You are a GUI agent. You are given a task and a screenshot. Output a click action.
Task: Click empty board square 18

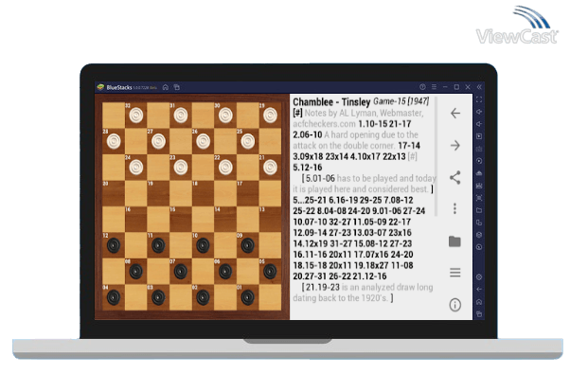coord(203,193)
